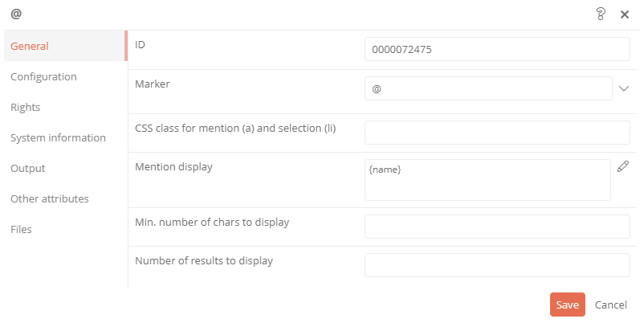Close the dialog with the X icon
This screenshot has height=323, width=644.
coord(625,14)
